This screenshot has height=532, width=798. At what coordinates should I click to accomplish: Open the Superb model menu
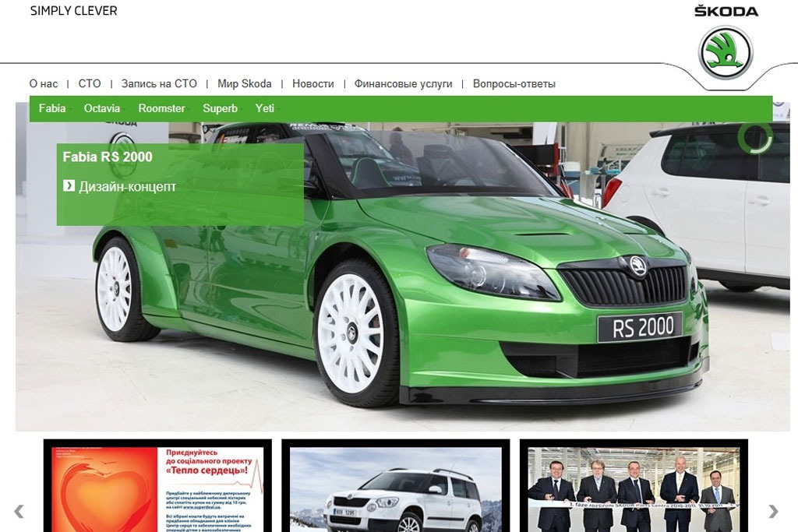[220, 108]
